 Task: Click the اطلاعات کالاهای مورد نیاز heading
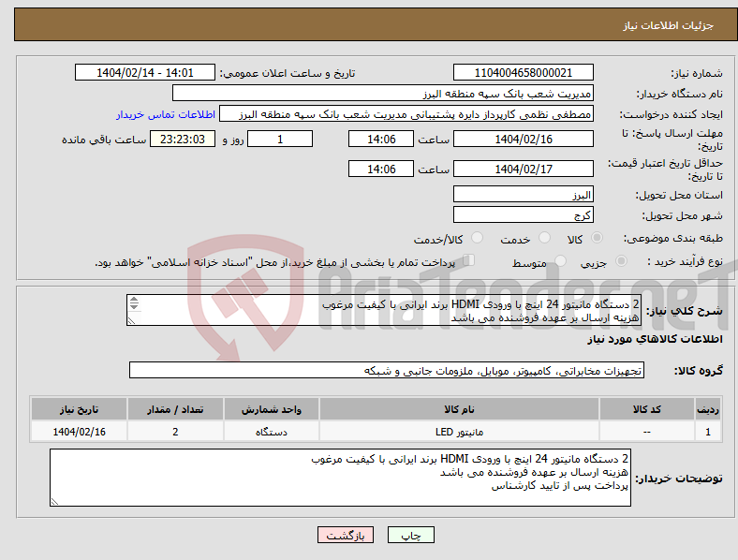(x=655, y=339)
